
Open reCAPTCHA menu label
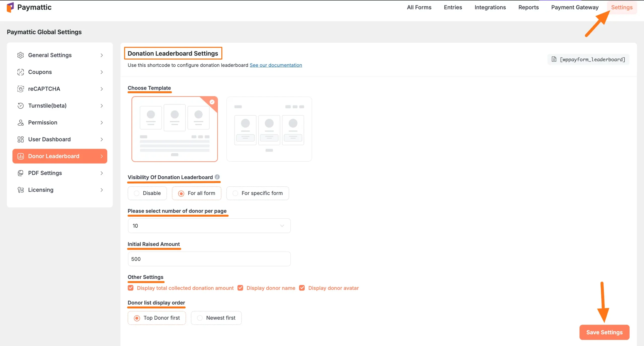(44, 89)
